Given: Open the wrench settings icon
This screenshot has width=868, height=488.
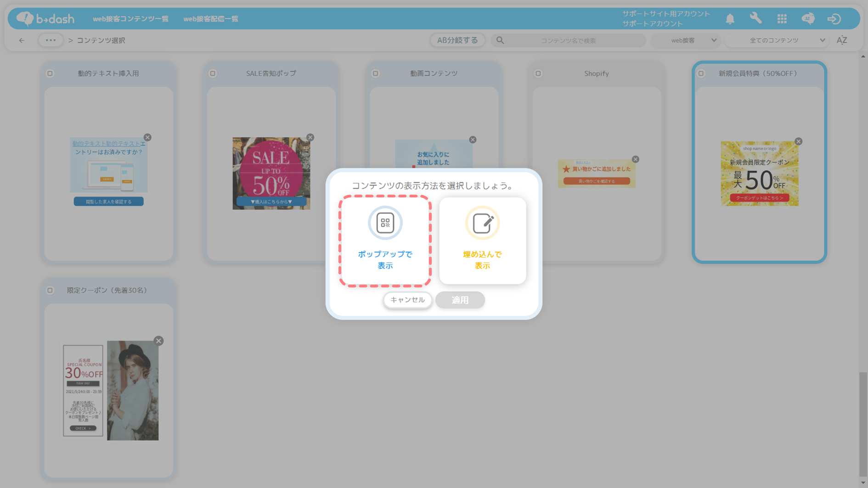Looking at the screenshot, I should pos(755,18).
